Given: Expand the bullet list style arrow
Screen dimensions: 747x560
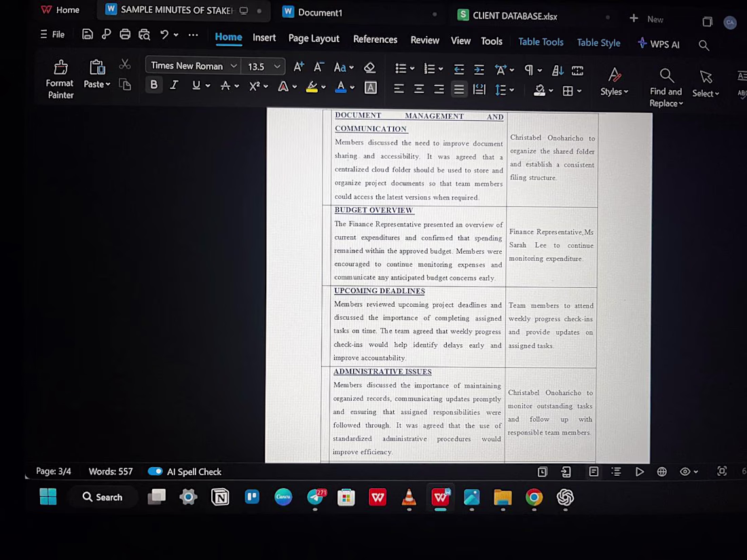Looking at the screenshot, I should [412, 69].
